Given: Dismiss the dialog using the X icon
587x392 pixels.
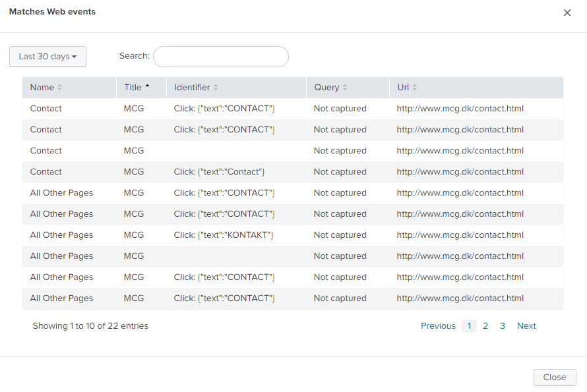Looking at the screenshot, I should coord(567,12).
